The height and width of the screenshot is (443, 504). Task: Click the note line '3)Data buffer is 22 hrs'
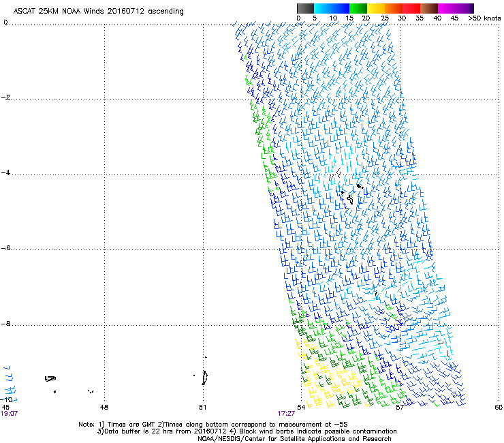(247, 431)
